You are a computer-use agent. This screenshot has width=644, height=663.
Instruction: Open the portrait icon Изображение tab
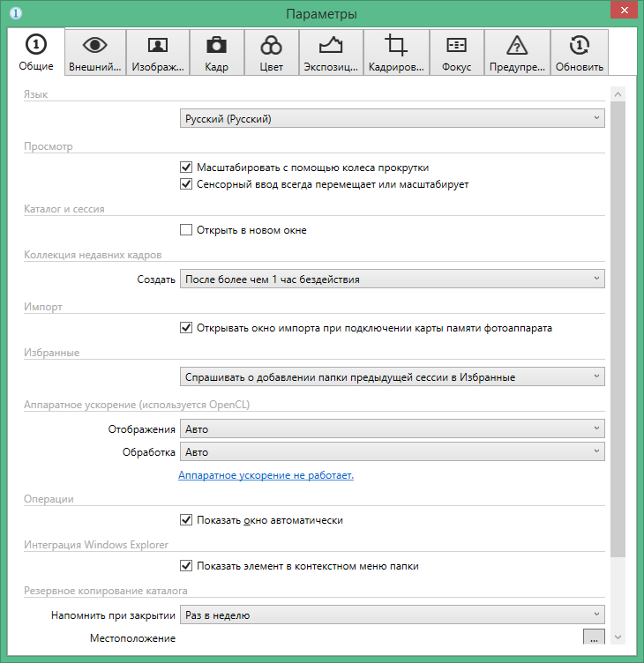[x=157, y=52]
